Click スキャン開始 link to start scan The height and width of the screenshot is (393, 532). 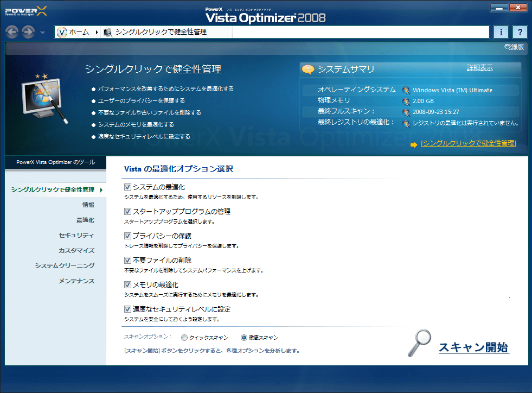[x=473, y=347]
